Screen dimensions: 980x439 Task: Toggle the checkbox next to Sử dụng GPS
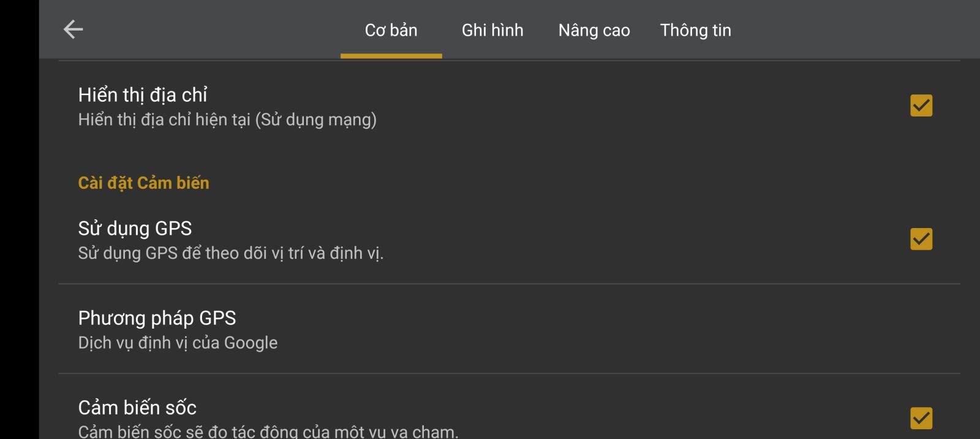tap(921, 240)
